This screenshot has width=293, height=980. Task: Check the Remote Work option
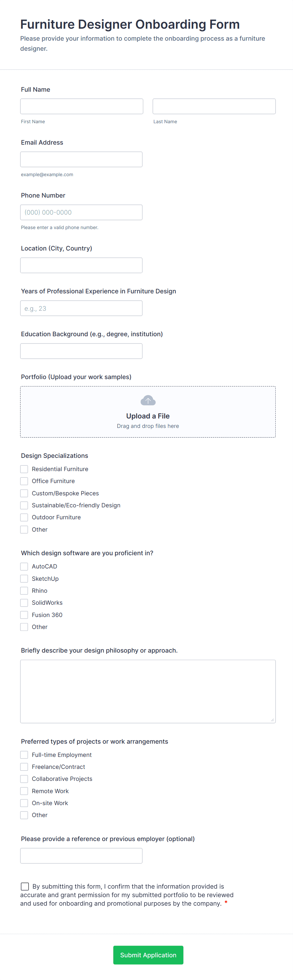(24, 791)
